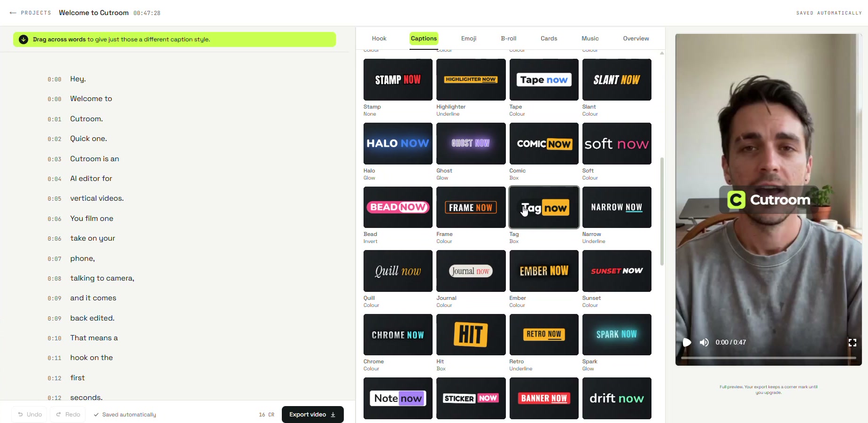Click the green down-arrow tip icon

click(23, 39)
